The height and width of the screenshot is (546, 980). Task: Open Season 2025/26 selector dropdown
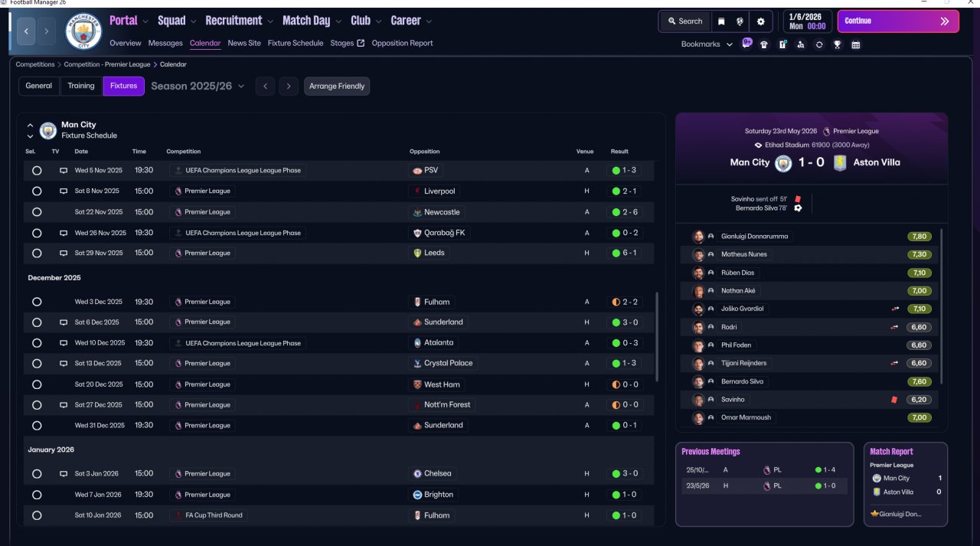(198, 87)
